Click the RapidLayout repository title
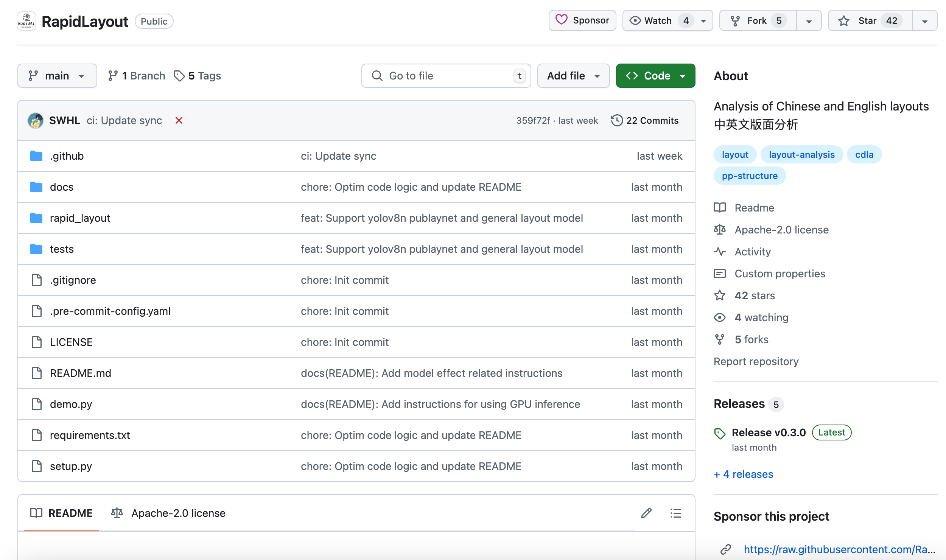 (85, 22)
